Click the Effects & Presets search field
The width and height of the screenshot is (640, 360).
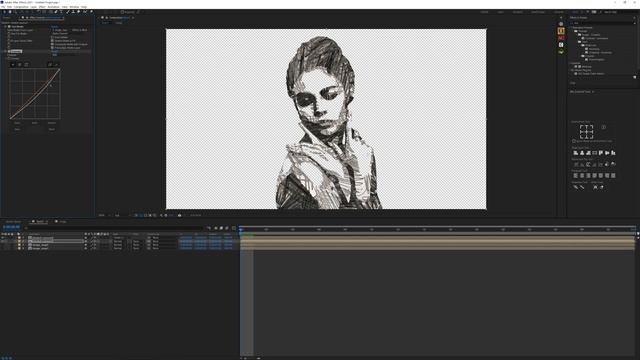point(602,23)
